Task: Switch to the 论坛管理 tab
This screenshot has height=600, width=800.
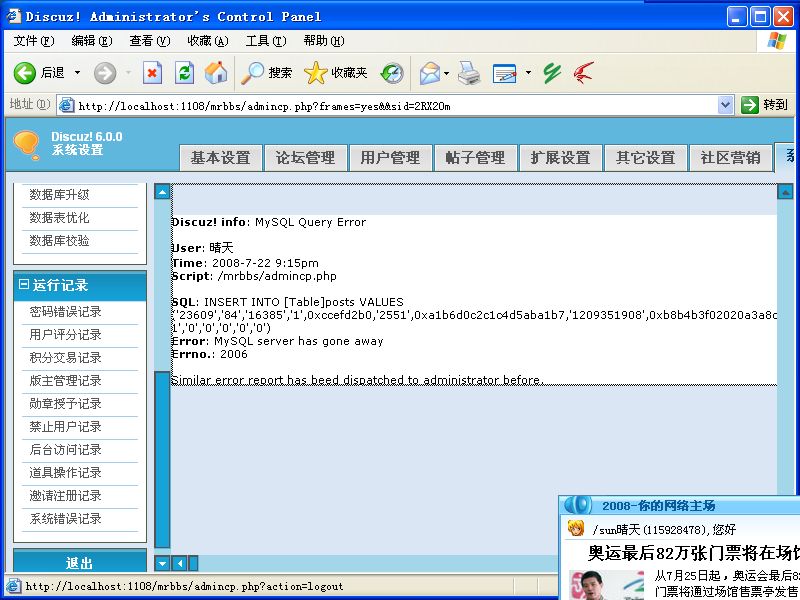Action: coord(306,158)
